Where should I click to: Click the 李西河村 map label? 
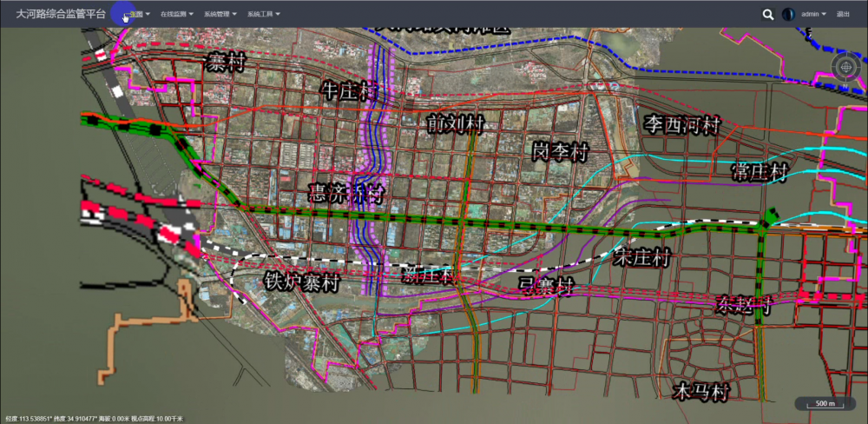click(682, 124)
